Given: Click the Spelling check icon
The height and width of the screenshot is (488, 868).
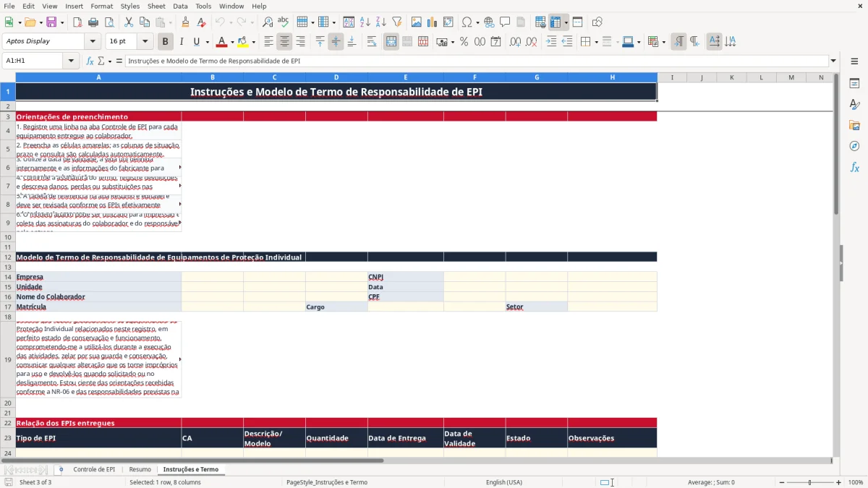Looking at the screenshot, I should point(283,22).
